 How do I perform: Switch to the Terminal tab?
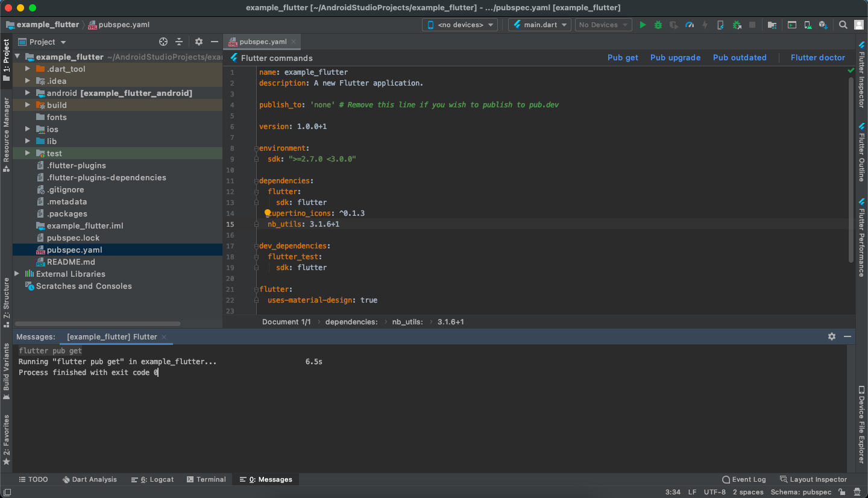(206, 479)
